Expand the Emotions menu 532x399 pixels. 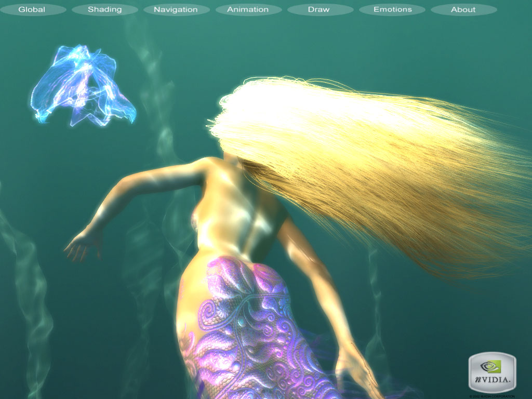[392, 9]
